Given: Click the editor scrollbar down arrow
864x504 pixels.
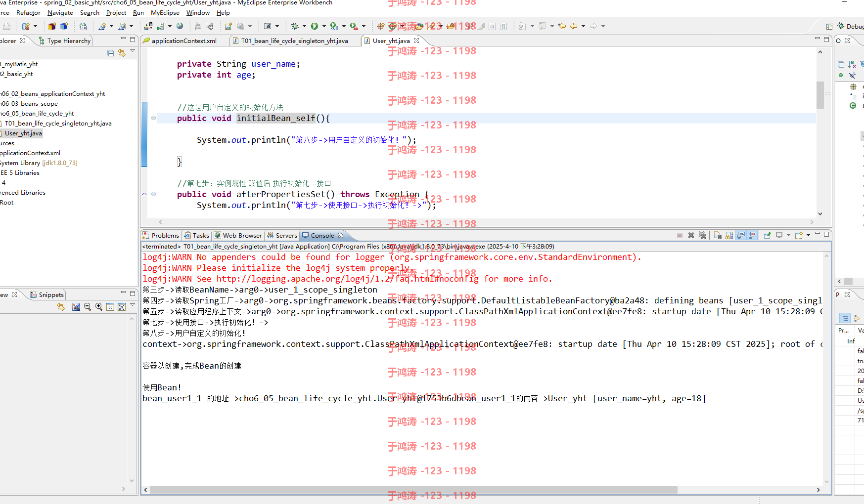Looking at the screenshot, I should (820, 214).
